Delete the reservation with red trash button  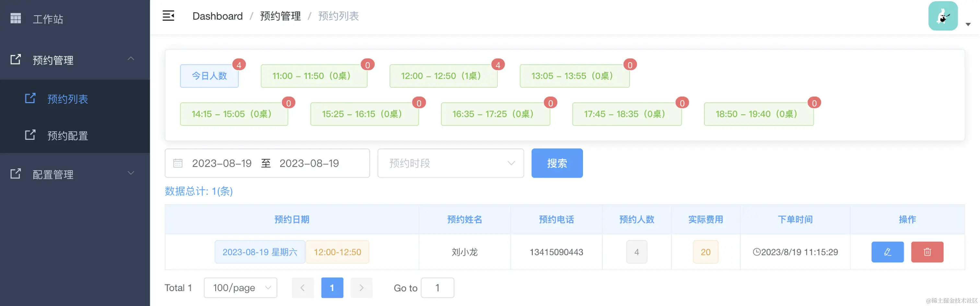[927, 252]
